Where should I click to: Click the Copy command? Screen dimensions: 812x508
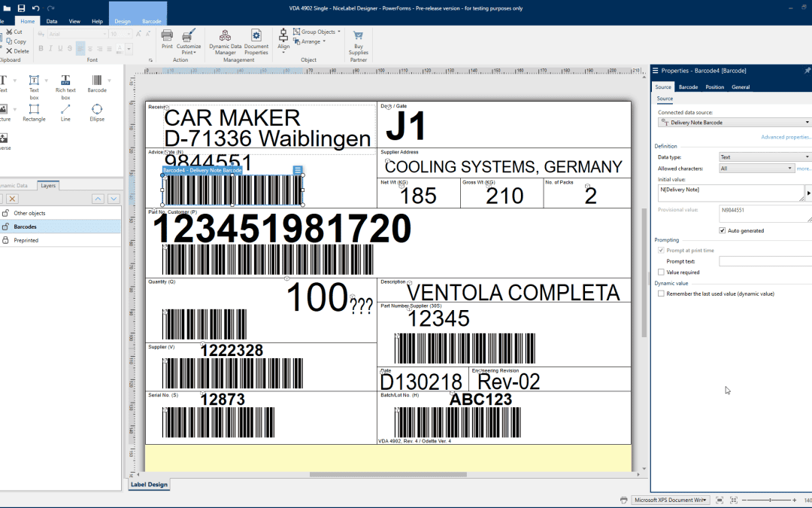tap(16, 41)
